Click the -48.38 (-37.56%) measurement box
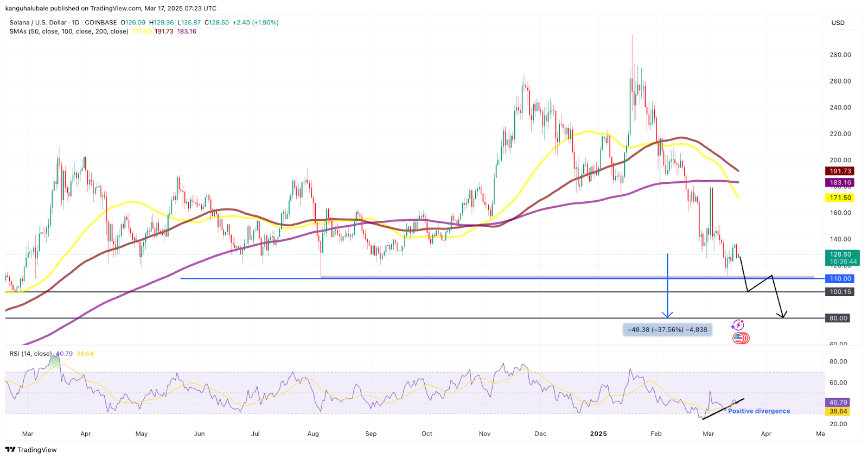868x459 pixels. (667, 330)
